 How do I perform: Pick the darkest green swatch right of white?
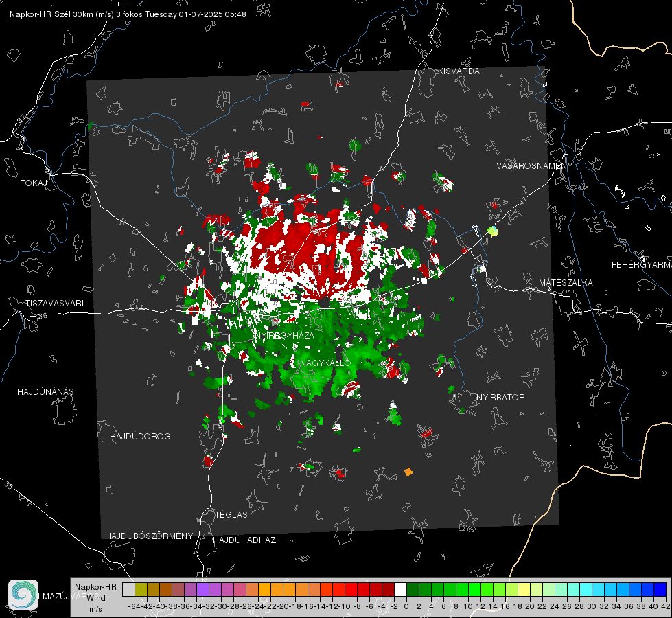tap(413, 589)
